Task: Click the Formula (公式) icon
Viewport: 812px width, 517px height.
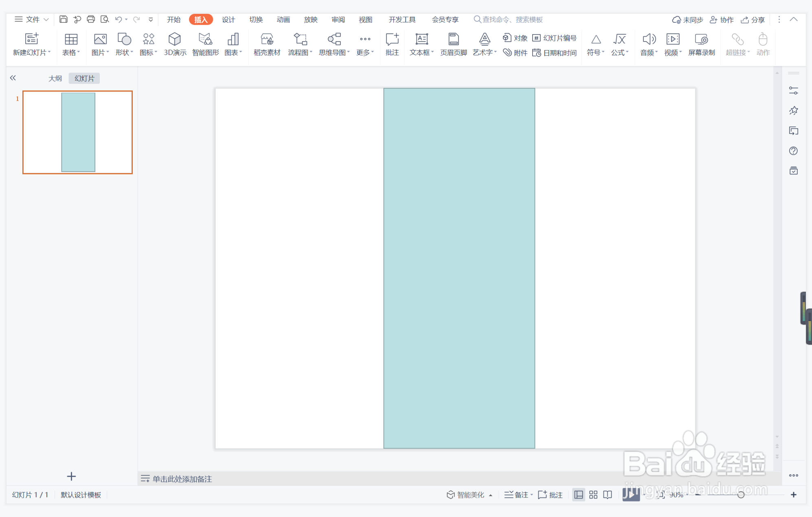Action: pyautogui.click(x=619, y=39)
